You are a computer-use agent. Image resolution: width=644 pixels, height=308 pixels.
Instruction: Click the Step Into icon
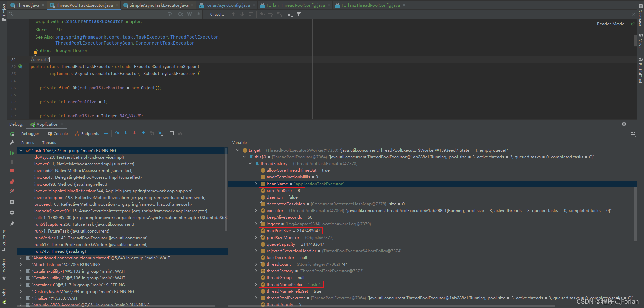click(x=126, y=133)
